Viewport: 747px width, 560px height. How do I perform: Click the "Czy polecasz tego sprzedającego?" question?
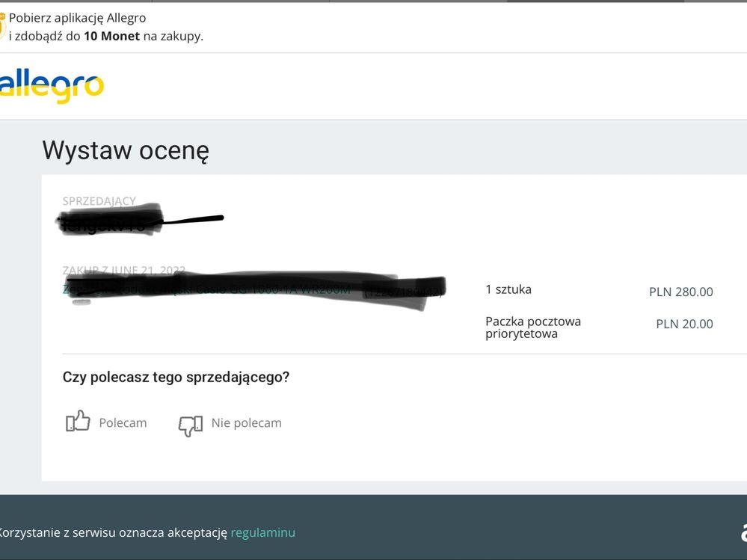[176, 378]
